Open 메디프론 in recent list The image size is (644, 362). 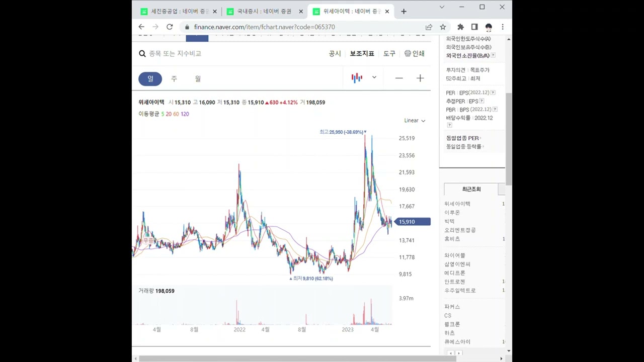point(455,273)
